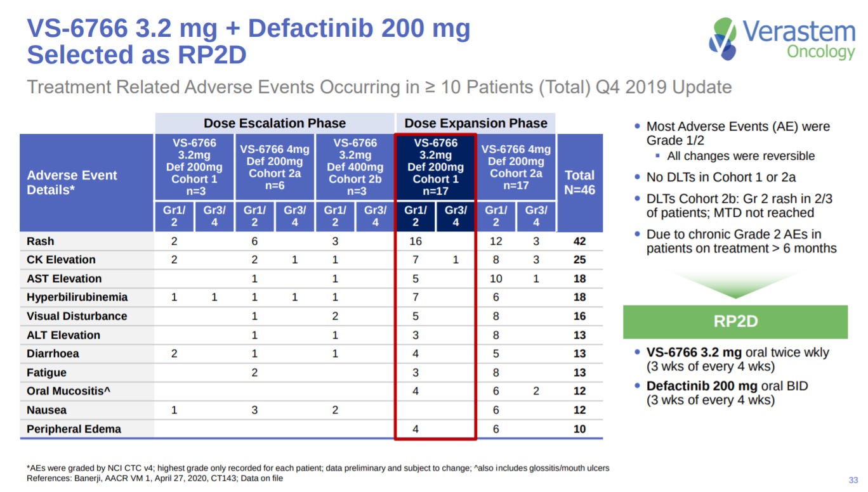
Task: Click bullet 'DLTs Cohort 2b: Gr 2 rash'
Action: point(733,206)
